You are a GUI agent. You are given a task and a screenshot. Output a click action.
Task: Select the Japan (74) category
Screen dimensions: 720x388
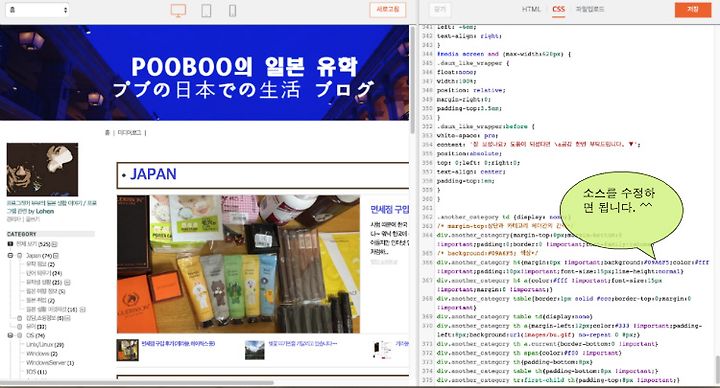(39, 256)
